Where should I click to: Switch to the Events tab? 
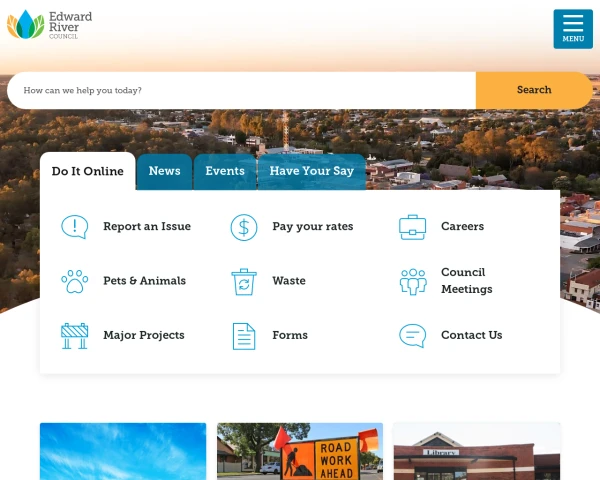(x=225, y=171)
